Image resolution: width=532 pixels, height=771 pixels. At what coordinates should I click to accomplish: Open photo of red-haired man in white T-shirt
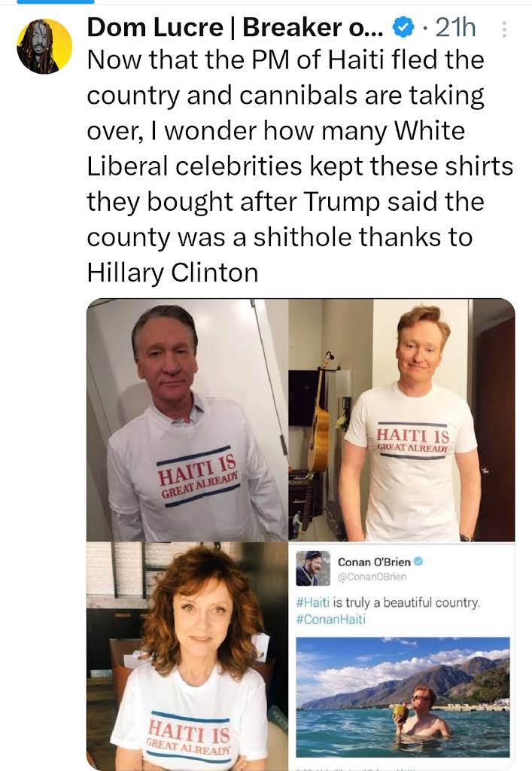[x=402, y=419]
